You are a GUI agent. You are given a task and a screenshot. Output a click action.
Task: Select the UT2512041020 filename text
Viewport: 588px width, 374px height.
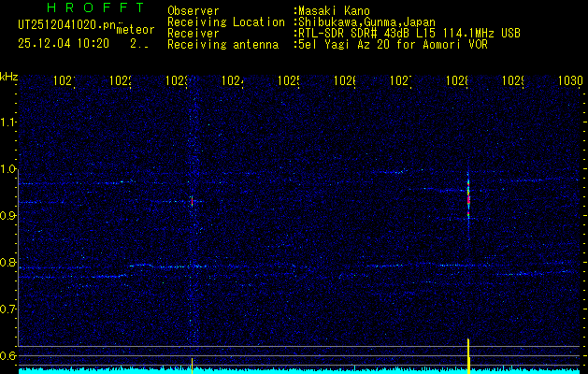pos(67,25)
